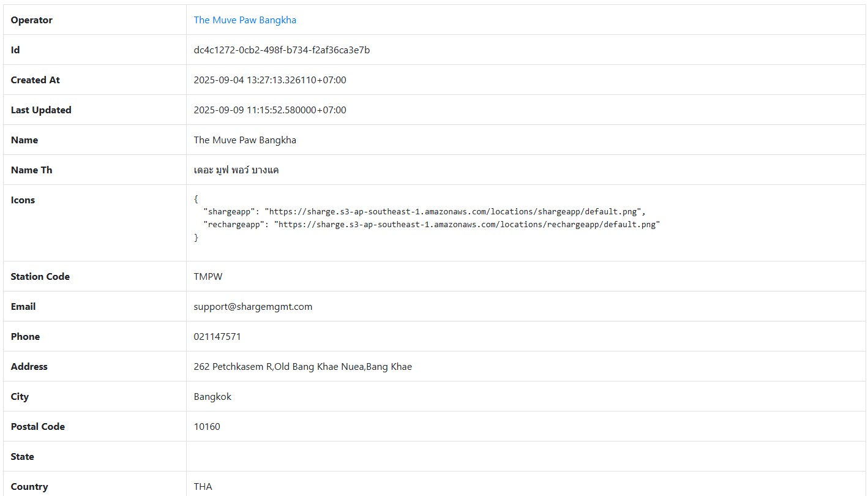The width and height of the screenshot is (868, 496).
Task: Click the Name Th row label
Action: point(32,170)
